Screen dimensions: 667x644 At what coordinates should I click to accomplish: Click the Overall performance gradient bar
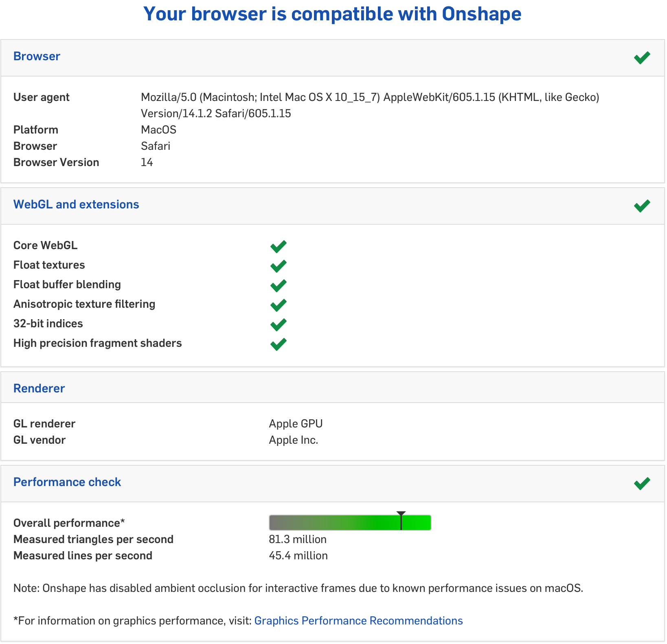[350, 522]
